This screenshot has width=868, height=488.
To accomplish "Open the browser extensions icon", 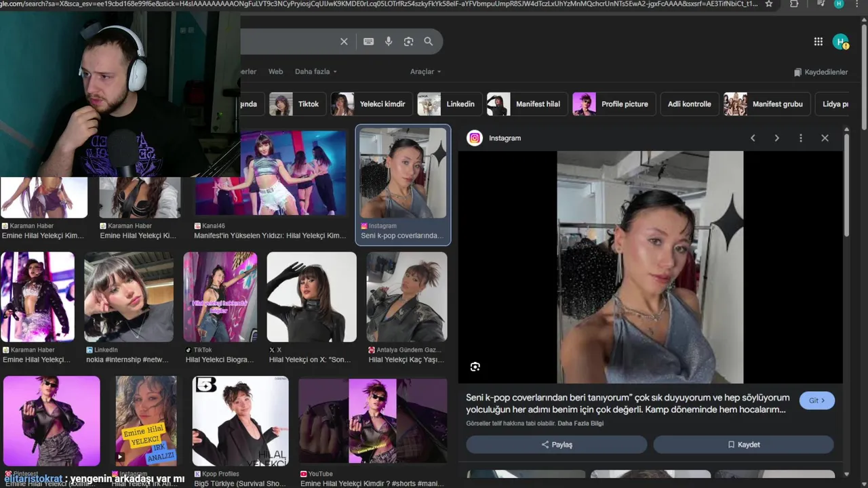I will 794,3.
